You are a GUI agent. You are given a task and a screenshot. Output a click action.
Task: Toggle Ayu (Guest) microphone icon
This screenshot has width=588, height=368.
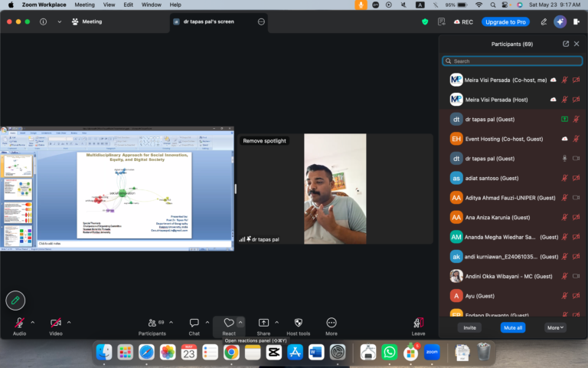tap(564, 296)
